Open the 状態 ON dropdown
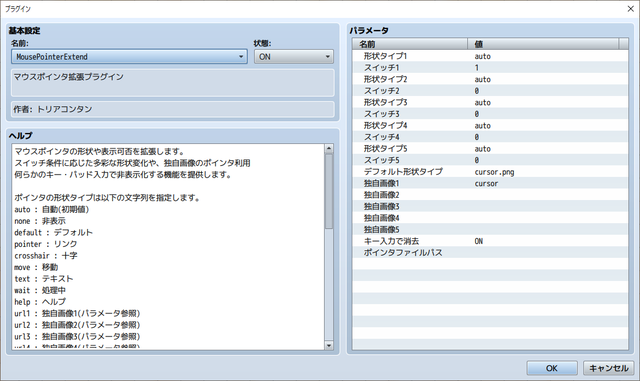 tap(293, 56)
